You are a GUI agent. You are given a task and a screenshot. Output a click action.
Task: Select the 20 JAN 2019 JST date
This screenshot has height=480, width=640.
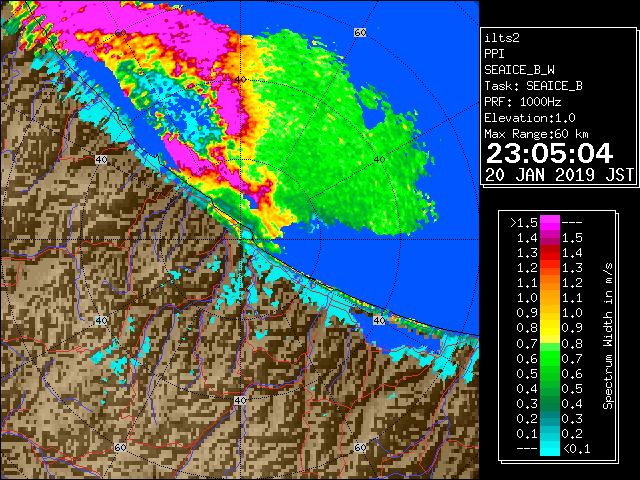[559, 175]
